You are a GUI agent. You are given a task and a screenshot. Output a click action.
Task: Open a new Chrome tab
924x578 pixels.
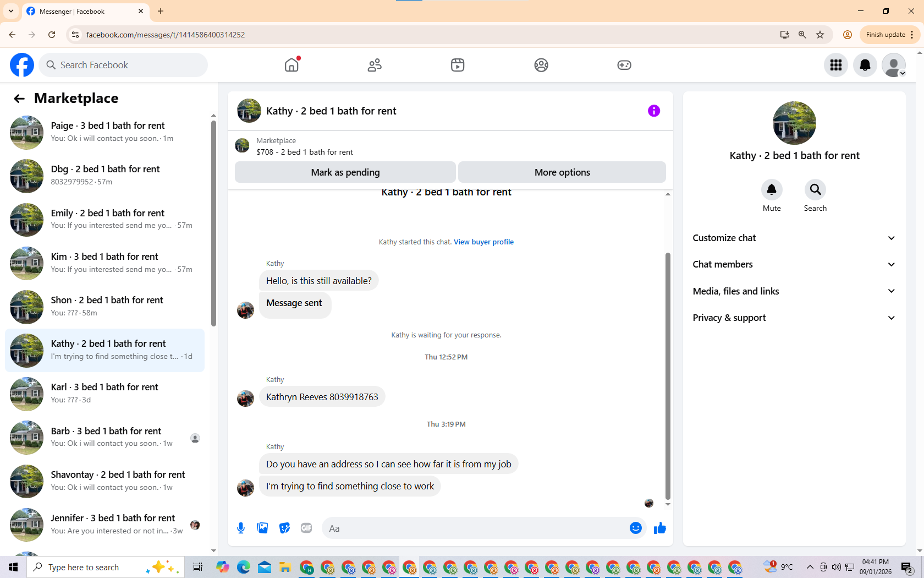point(161,11)
